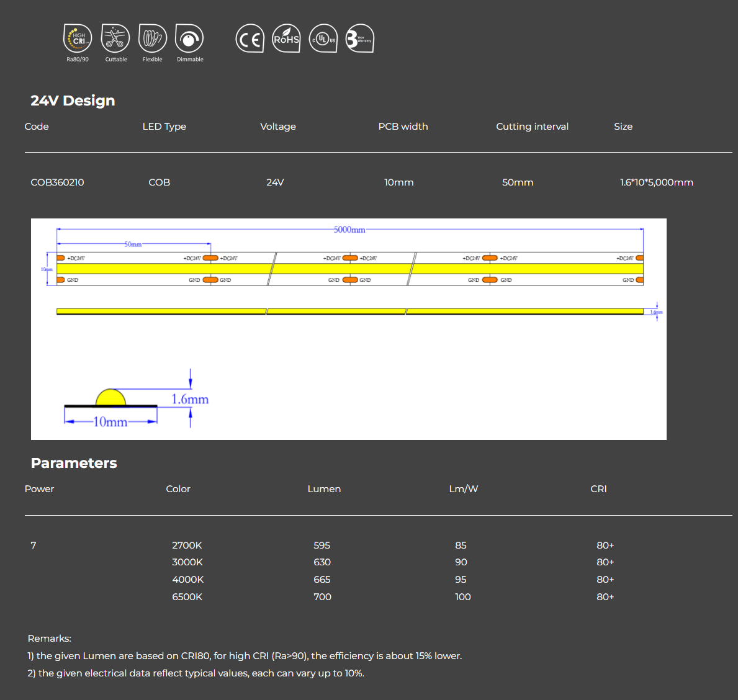Click the 10mm width dimension label
Screen dimensions: 738x700
click(110, 421)
